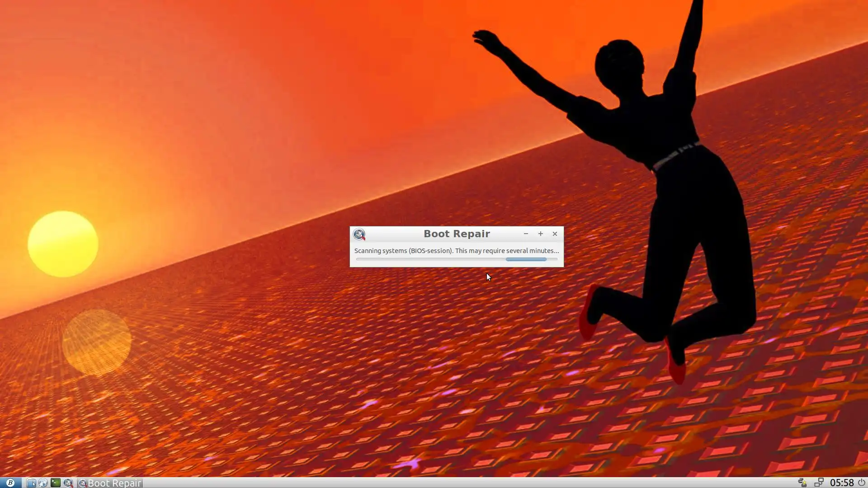Click the power adapter tray icon
This screenshot has width=868, height=488.
pos(802,483)
